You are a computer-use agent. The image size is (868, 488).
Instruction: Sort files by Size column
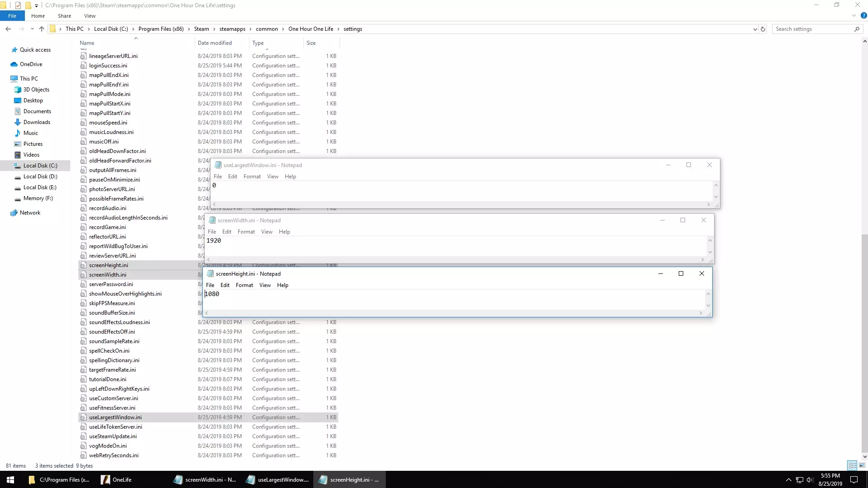point(321,43)
